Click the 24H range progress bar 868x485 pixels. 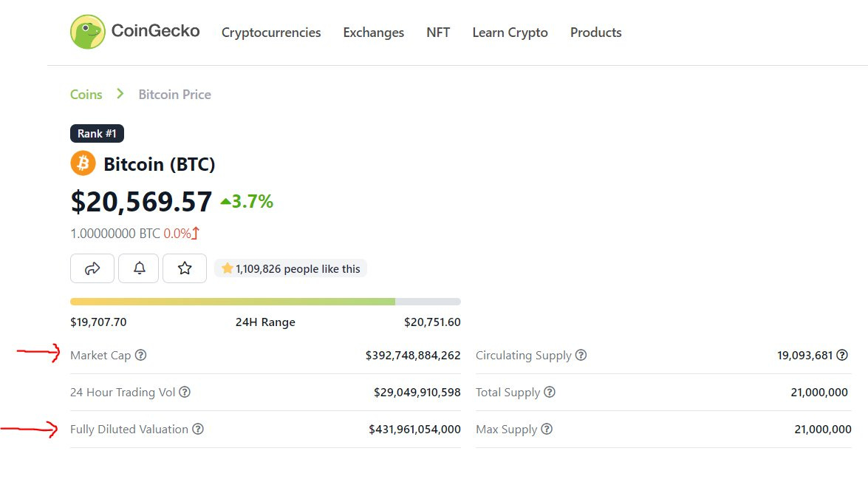coord(265,302)
